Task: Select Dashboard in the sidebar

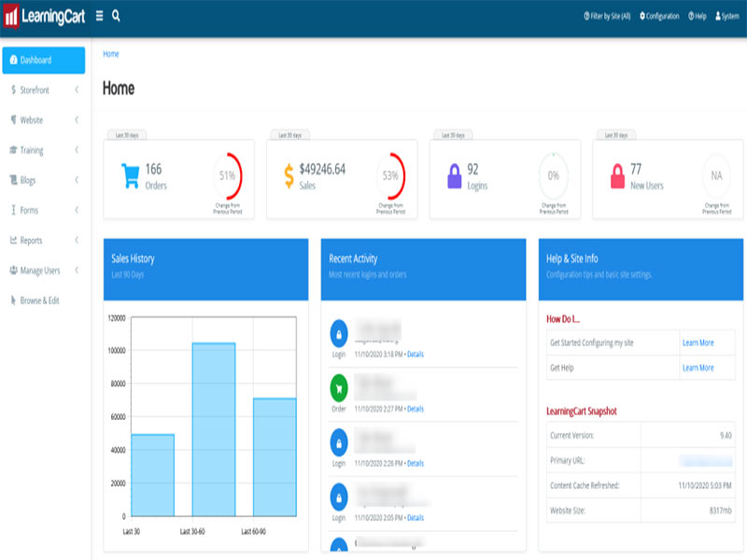Action: click(43, 60)
